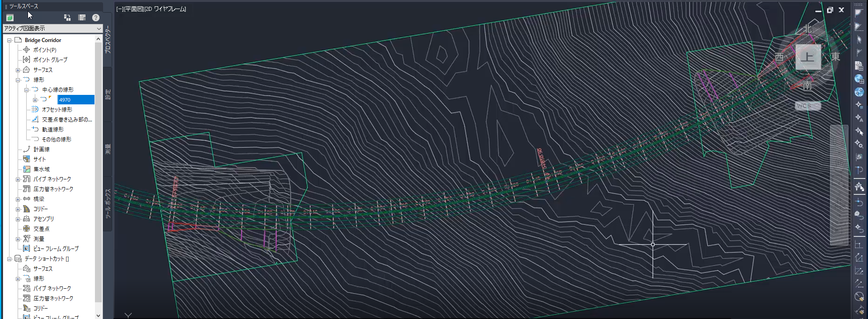Switch to the ツールボックス tab
This screenshot has height=319, width=868.
(108, 203)
